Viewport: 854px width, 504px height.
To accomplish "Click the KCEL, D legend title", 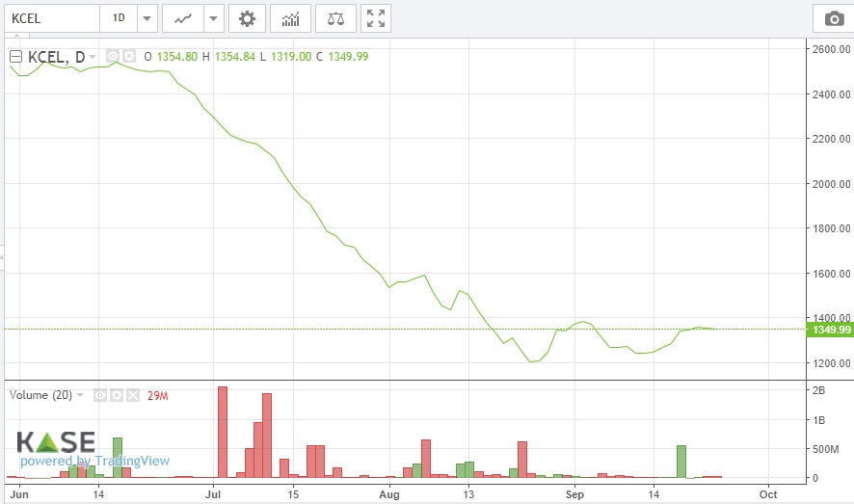I will point(56,57).
